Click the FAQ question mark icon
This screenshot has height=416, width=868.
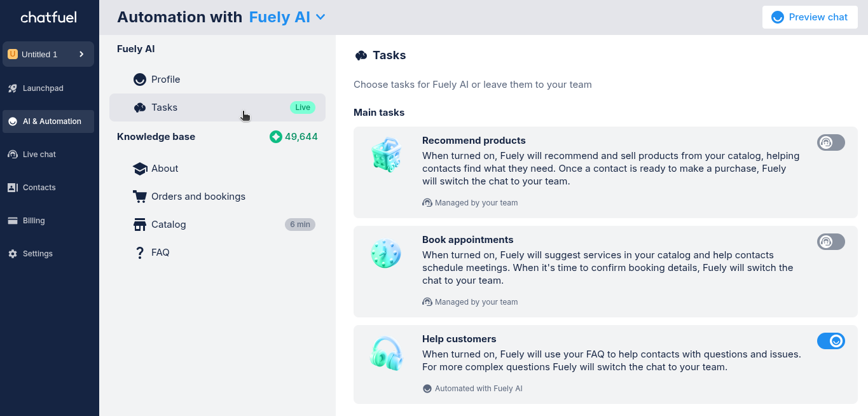click(x=140, y=253)
